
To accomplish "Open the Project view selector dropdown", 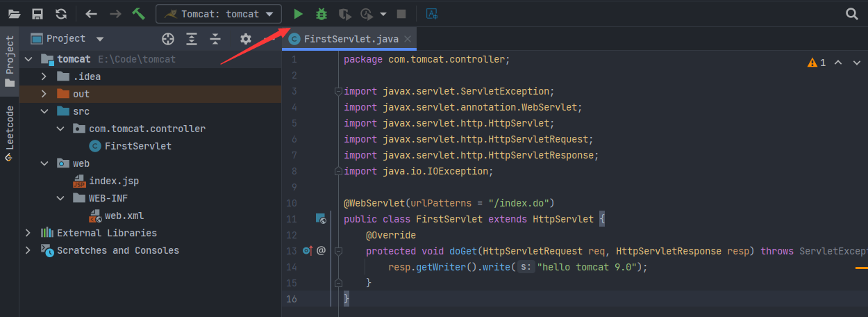I will (67, 39).
